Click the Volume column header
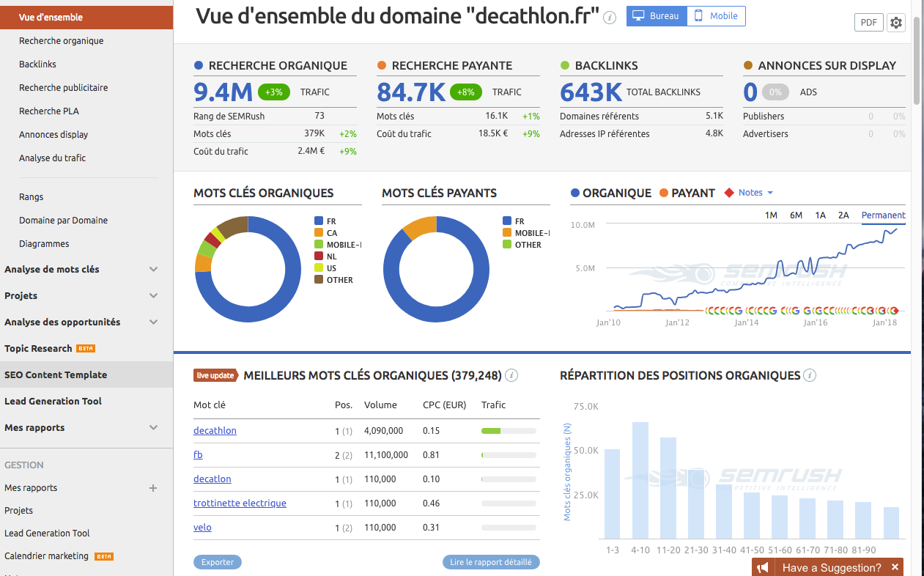924x576 pixels. (x=380, y=405)
